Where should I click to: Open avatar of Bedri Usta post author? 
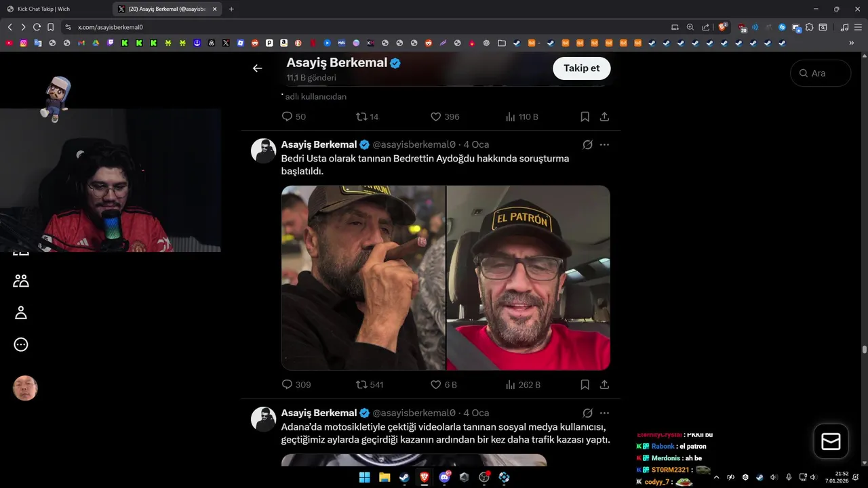pos(264,151)
